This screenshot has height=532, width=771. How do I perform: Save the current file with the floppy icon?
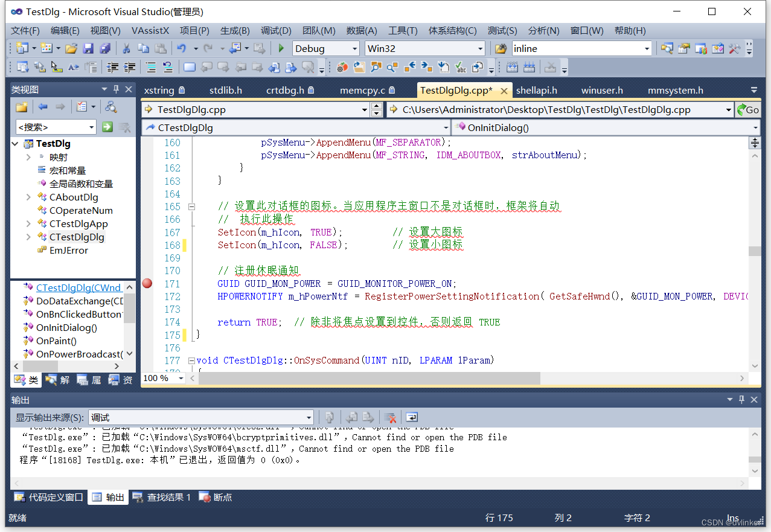coord(88,48)
